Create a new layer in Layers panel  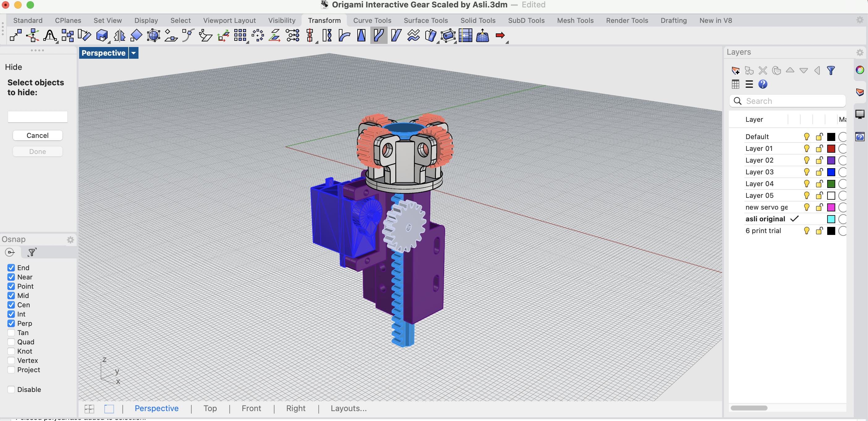(736, 70)
